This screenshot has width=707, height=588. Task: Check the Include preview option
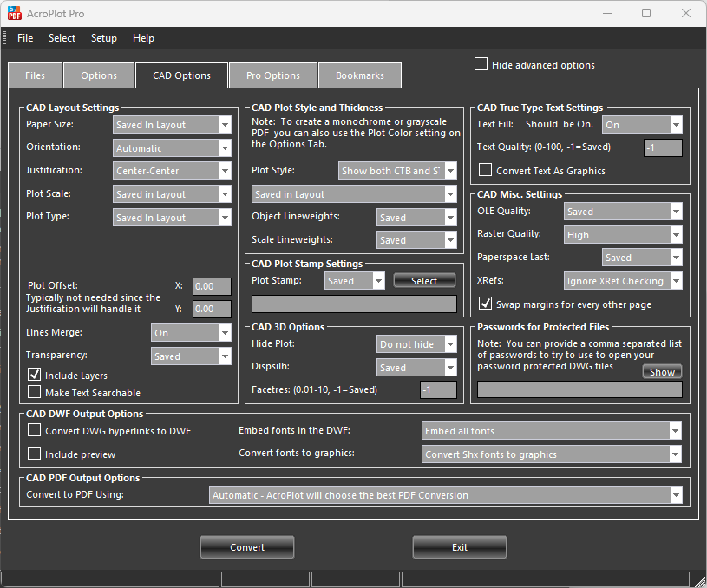pos(35,454)
